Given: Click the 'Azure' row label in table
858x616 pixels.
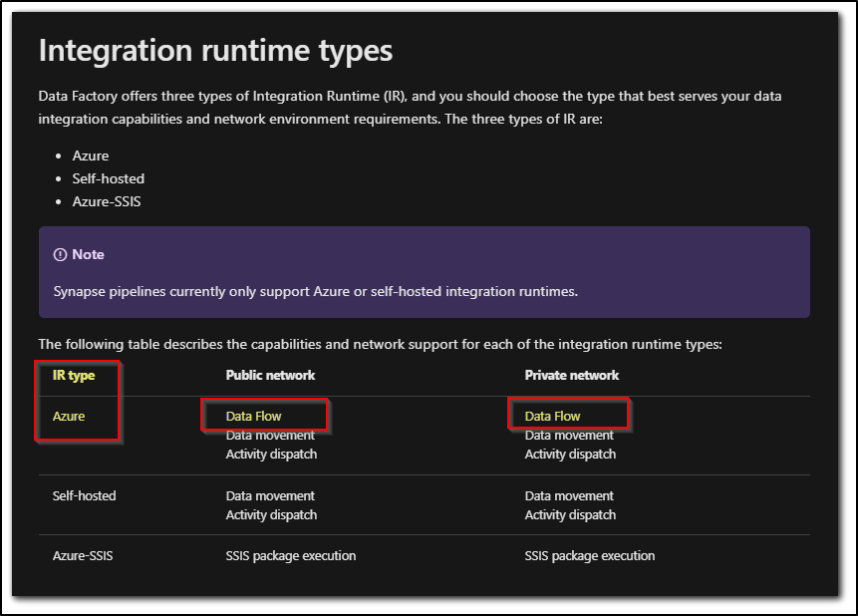Looking at the screenshot, I should coord(69,416).
